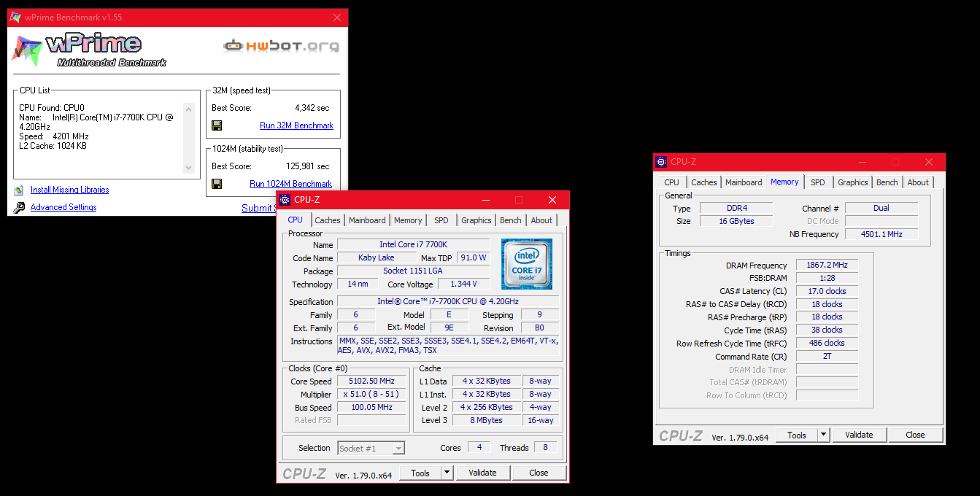Close the CPU-Z processor window via X

click(552, 200)
